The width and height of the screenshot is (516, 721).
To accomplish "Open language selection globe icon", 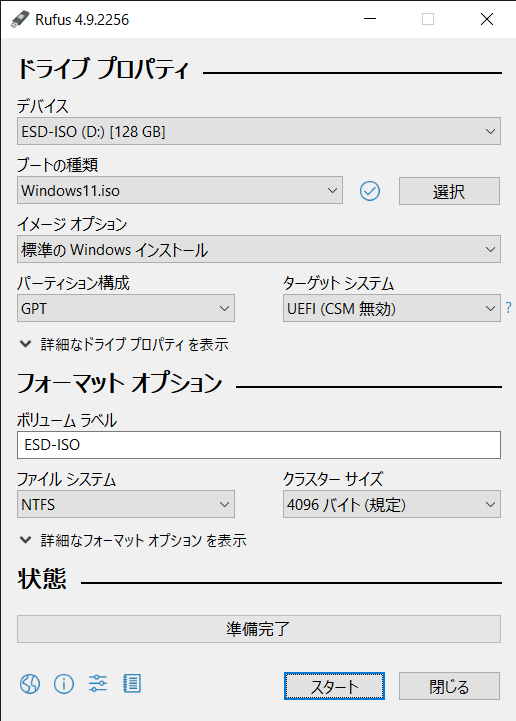I will pos(30,684).
